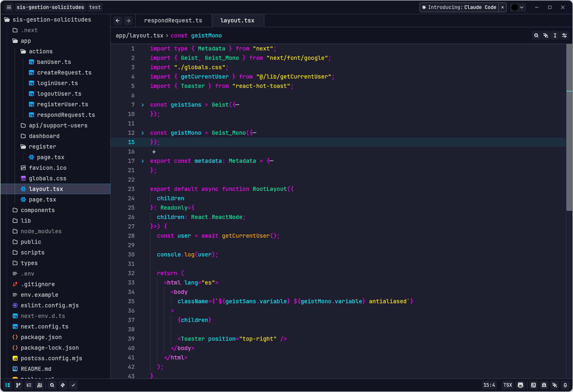Switch to respondRequest.ts tab
This screenshot has height=392, width=573.
tap(173, 21)
